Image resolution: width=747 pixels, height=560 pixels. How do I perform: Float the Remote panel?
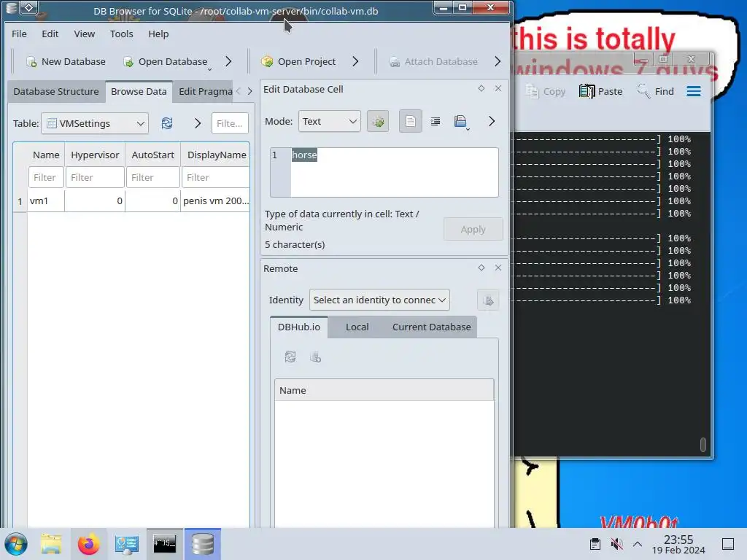coord(481,268)
